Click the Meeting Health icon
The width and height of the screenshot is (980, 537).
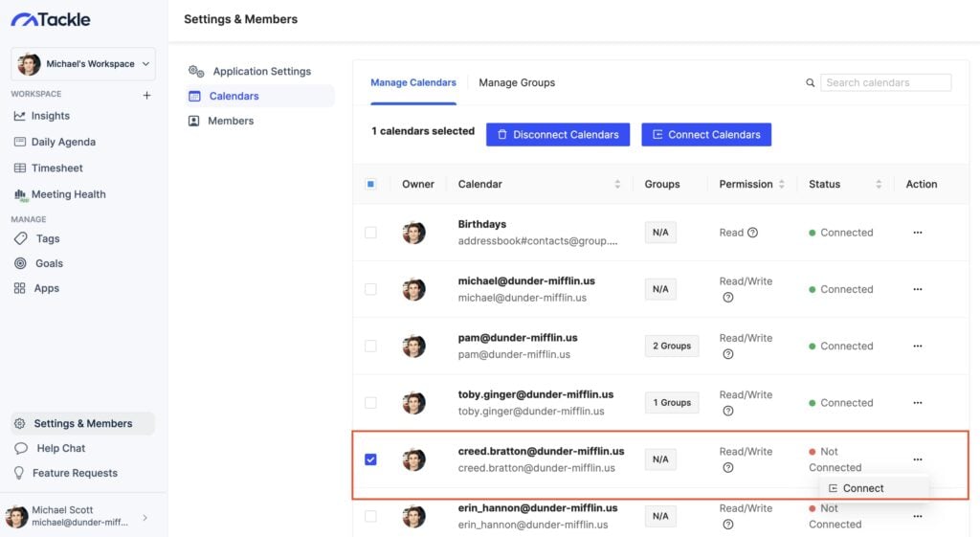click(21, 195)
